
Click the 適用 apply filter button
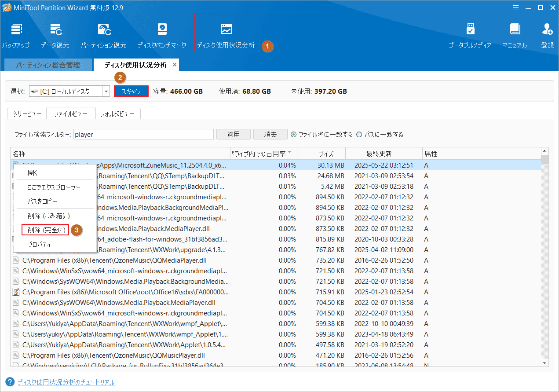[x=234, y=134]
